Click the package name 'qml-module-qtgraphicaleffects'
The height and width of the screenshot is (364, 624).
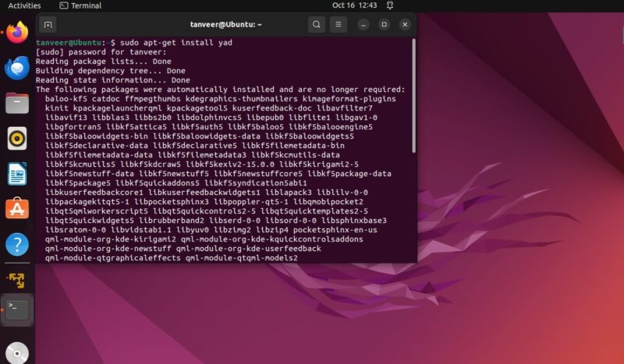click(112, 258)
